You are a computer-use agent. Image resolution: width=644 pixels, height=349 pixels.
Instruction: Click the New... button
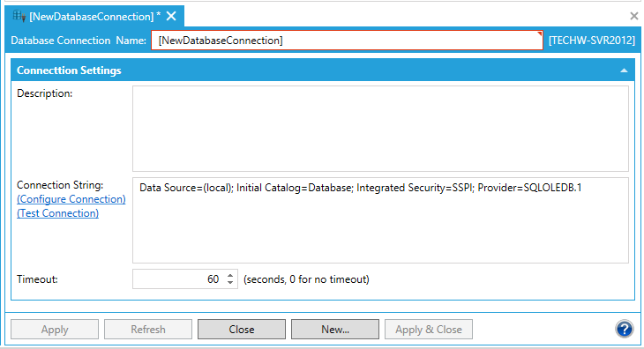coord(335,330)
